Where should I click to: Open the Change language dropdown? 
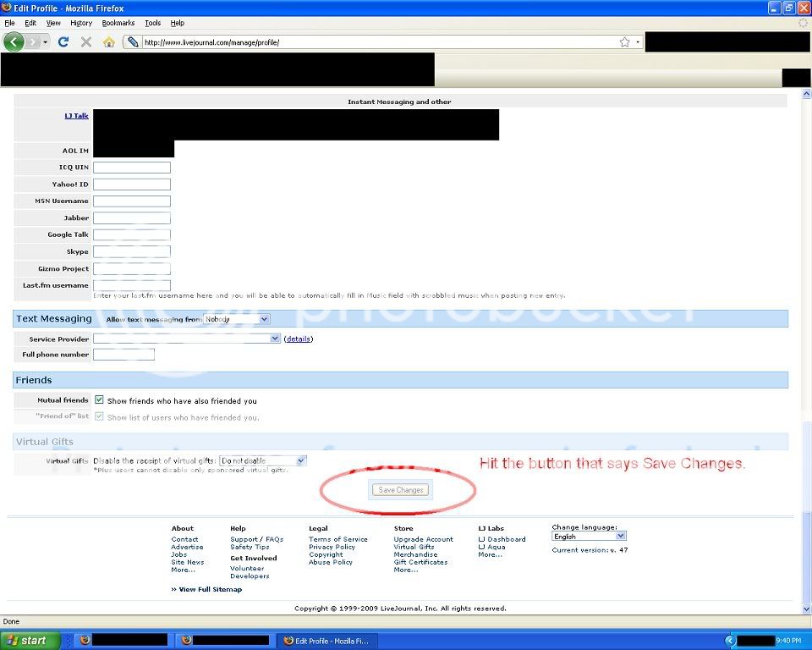click(589, 536)
